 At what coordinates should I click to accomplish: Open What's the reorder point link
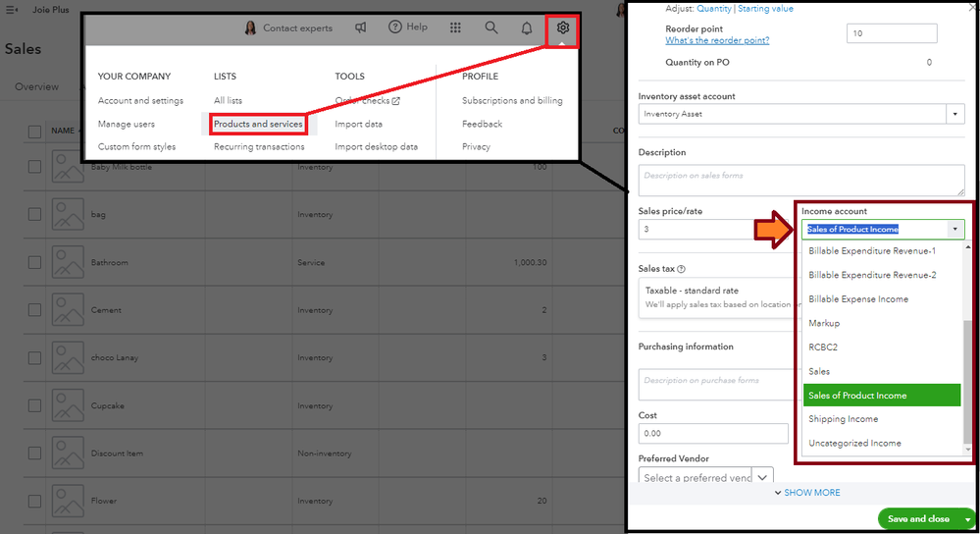click(x=717, y=40)
